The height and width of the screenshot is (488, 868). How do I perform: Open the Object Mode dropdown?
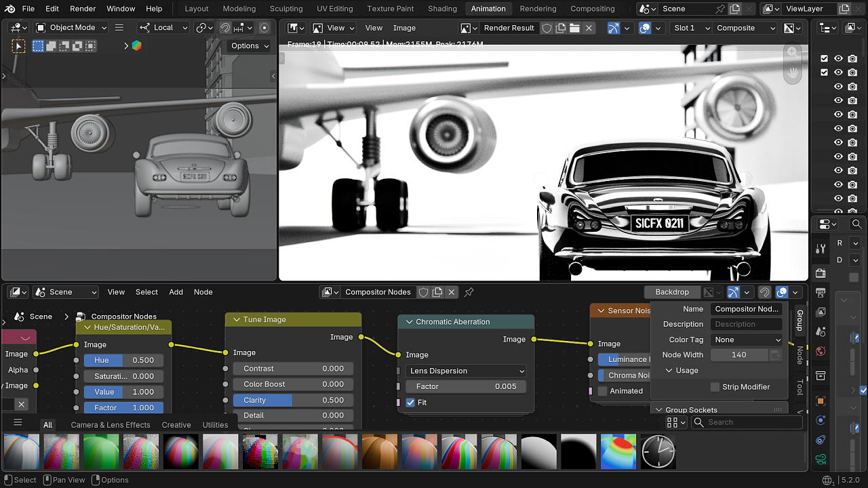[x=71, y=28]
